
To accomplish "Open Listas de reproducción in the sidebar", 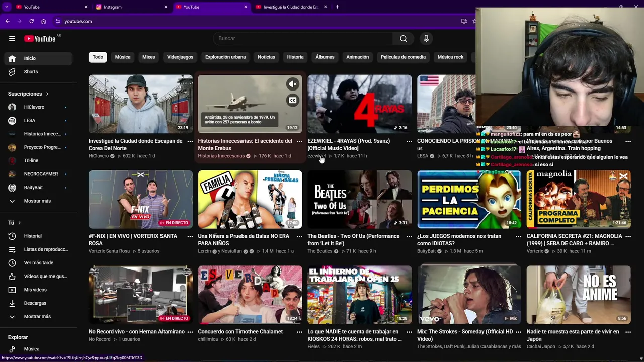I will point(38,249).
